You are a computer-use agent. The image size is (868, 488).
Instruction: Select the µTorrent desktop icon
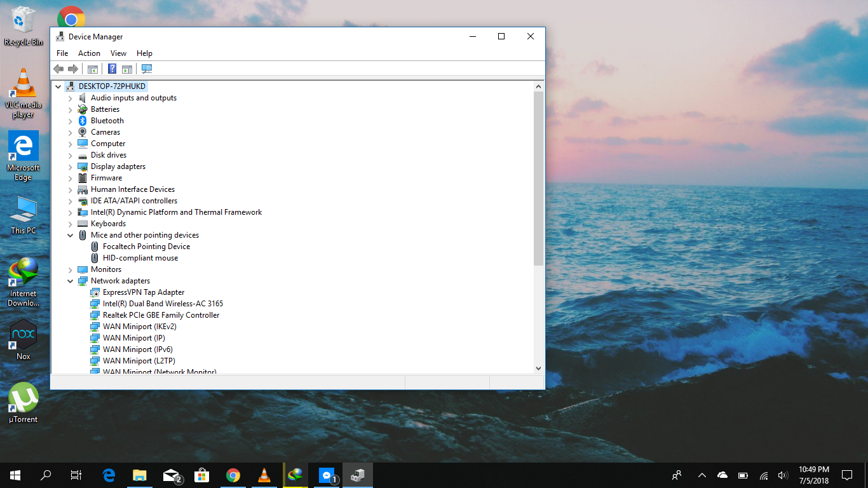click(24, 403)
